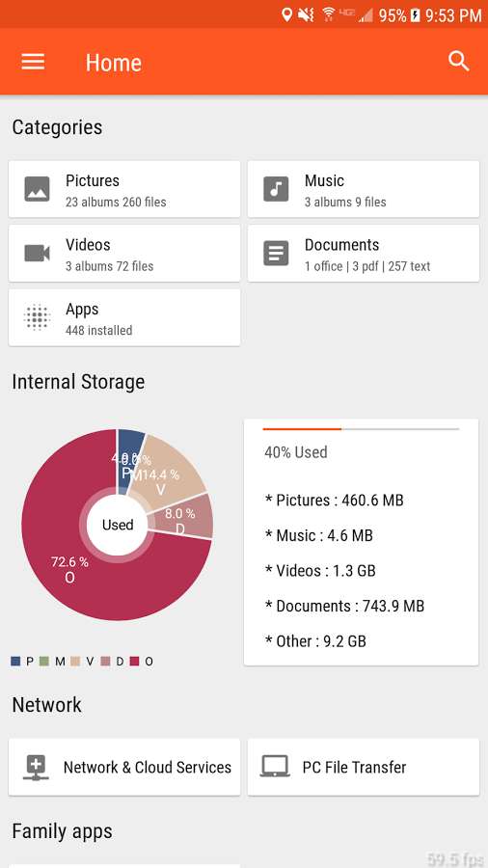The height and width of the screenshot is (868, 488).
Task: Tap the Documents page icon
Action: (276, 254)
